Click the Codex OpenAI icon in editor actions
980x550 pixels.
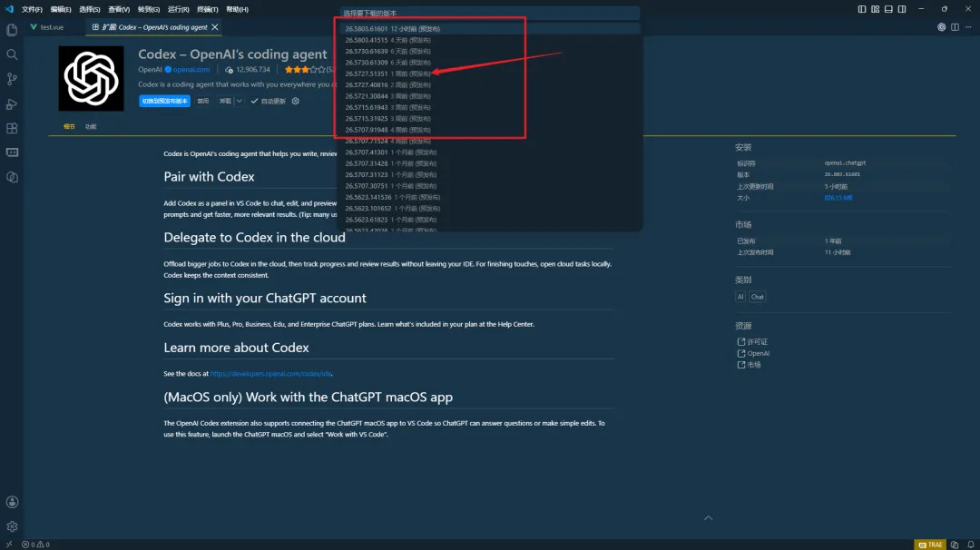[x=941, y=27]
